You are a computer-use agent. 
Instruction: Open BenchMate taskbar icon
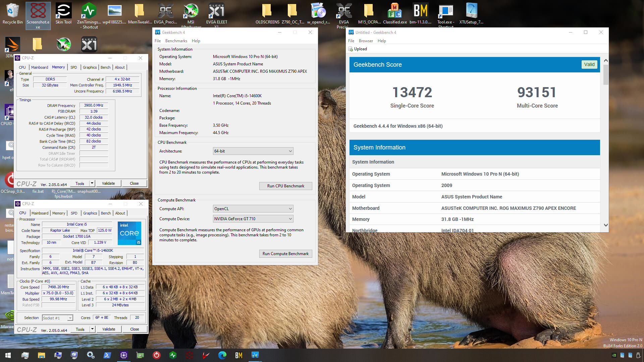point(238,355)
